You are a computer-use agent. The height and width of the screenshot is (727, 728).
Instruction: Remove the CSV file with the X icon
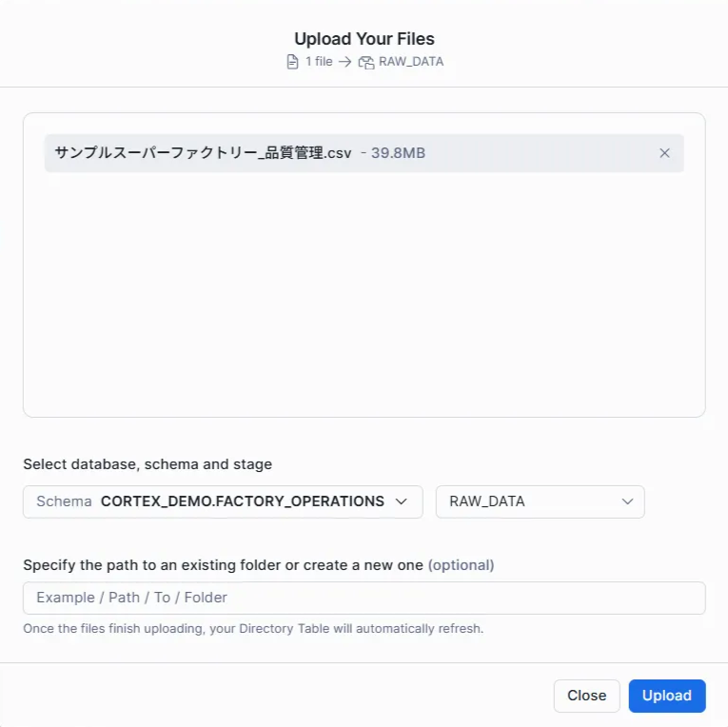coord(665,153)
